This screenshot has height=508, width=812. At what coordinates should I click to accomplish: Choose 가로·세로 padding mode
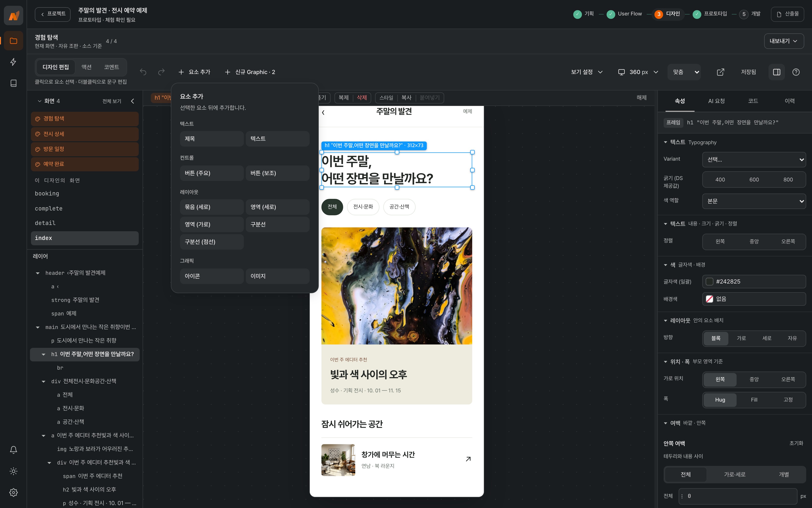[734, 474]
